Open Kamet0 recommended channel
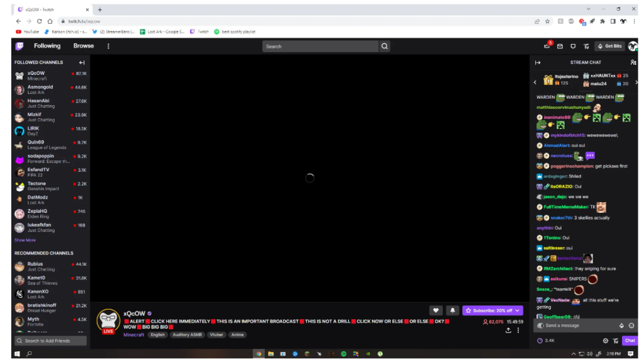The width and height of the screenshot is (644, 362). pyautogui.click(x=50, y=280)
